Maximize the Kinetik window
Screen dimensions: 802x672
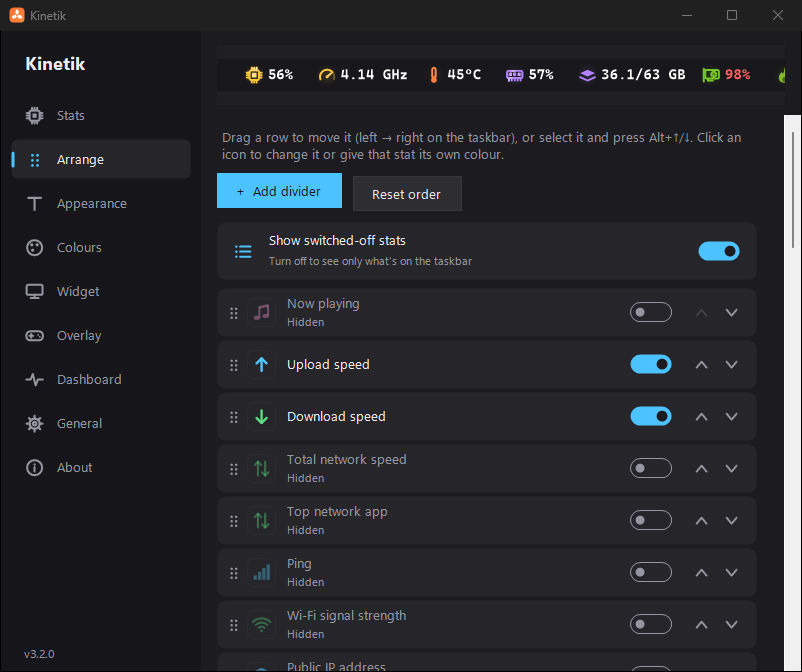[732, 15]
